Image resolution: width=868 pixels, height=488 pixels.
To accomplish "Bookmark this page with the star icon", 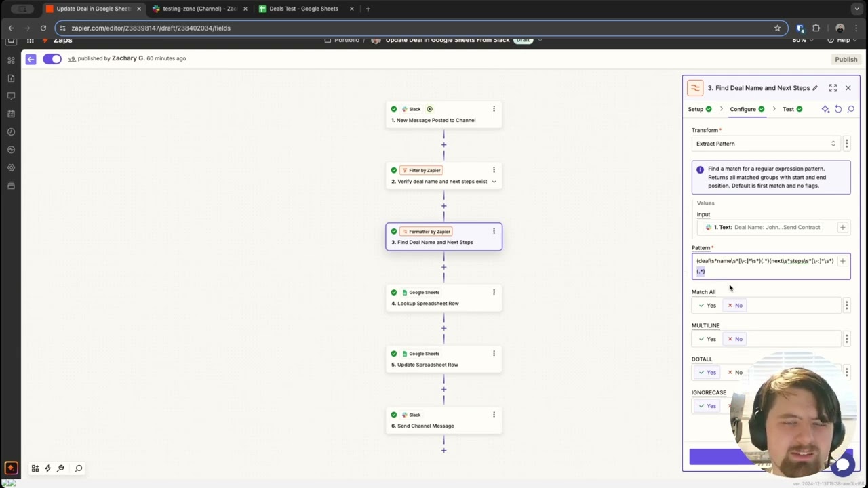I will click(x=777, y=28).
